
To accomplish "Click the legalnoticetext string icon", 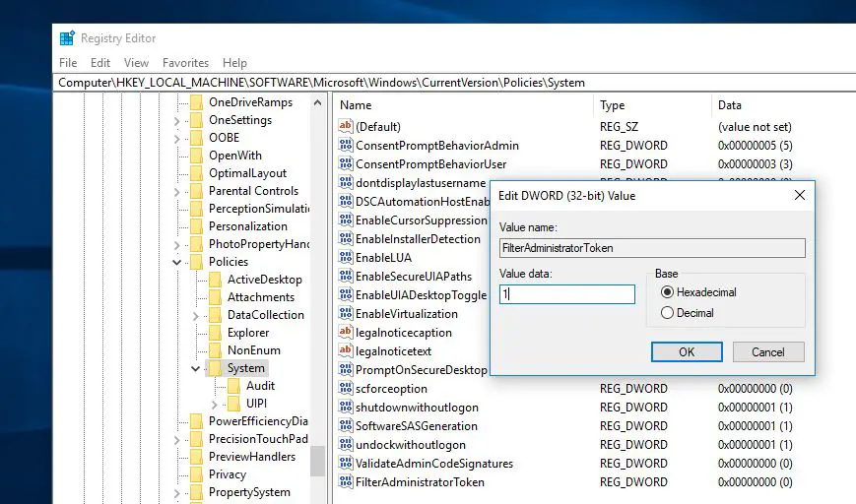I will (x=345, y=350).
